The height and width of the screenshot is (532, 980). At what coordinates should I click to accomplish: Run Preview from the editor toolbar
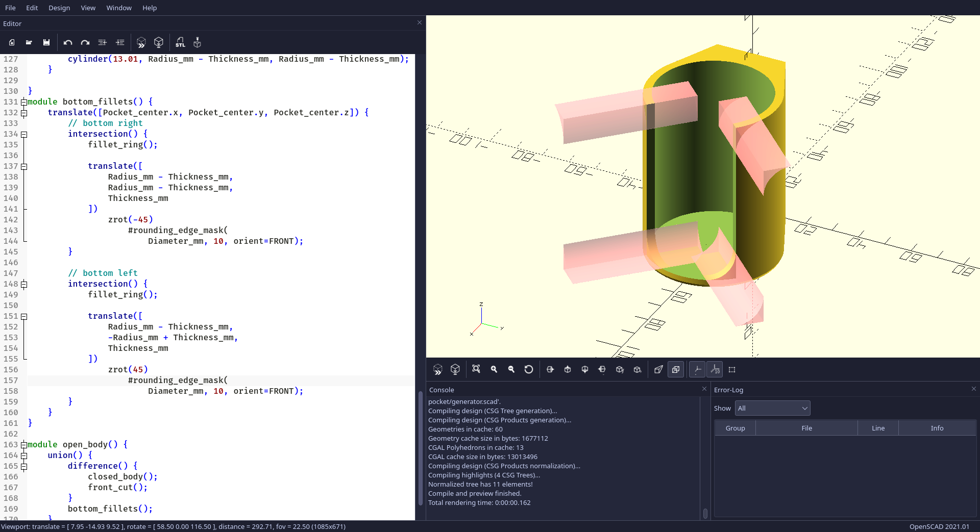pyautogui.click(x=141, y=42)
